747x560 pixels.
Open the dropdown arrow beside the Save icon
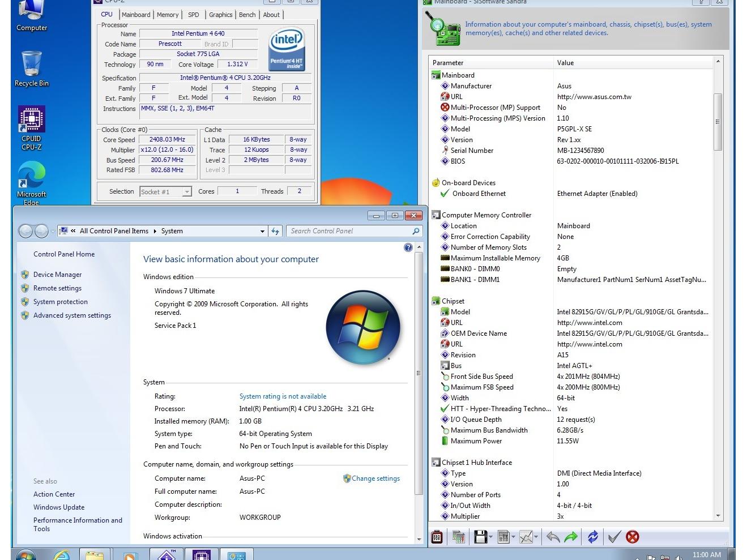click(490, 537)
